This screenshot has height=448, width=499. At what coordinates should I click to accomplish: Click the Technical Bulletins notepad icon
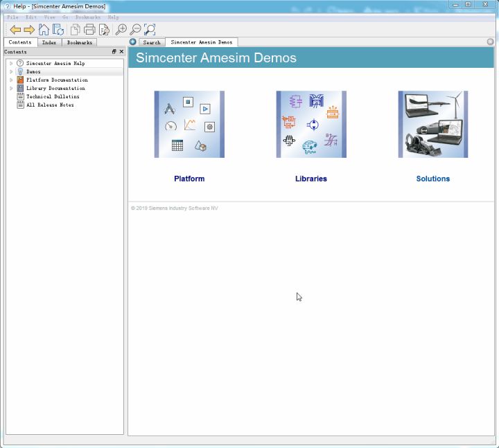(x=20, y=96)
